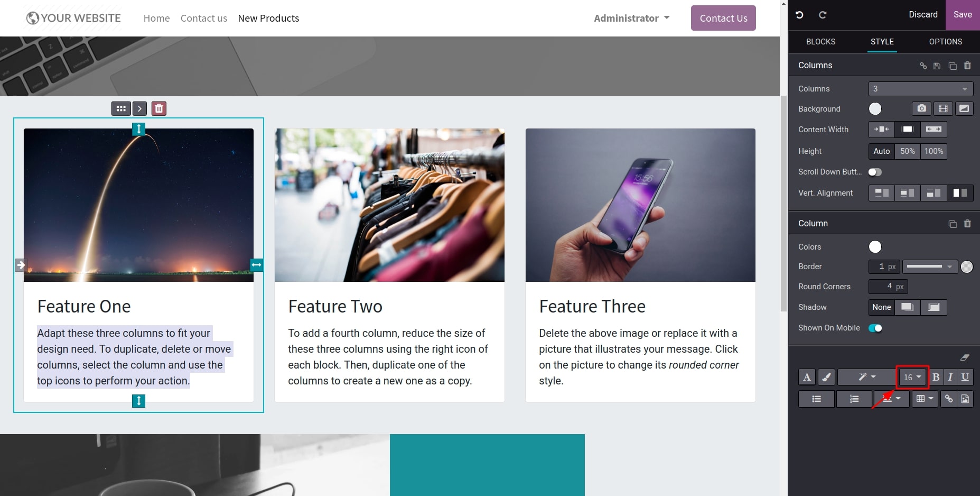Screen dimensions: 980x496
Task: Select the None shadow option
Action: [881, 307]
